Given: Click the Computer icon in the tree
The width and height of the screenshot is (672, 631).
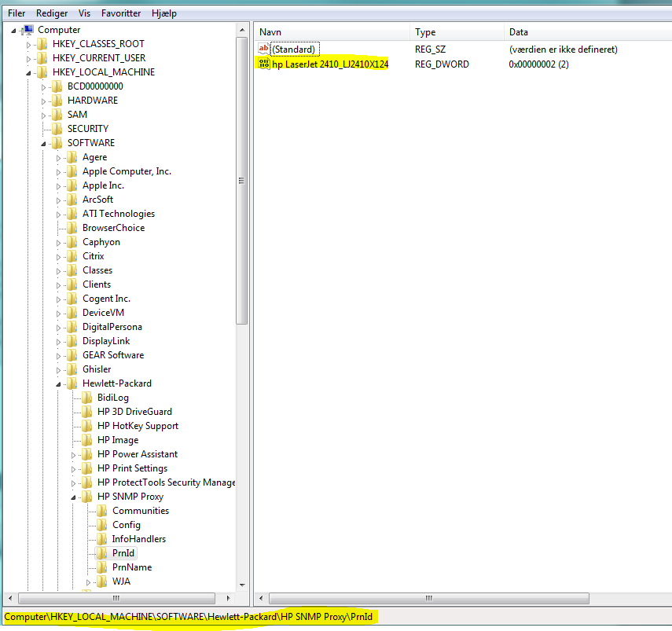Looking at the screenshot, I should pyautogui.click(x=28, y=30).
